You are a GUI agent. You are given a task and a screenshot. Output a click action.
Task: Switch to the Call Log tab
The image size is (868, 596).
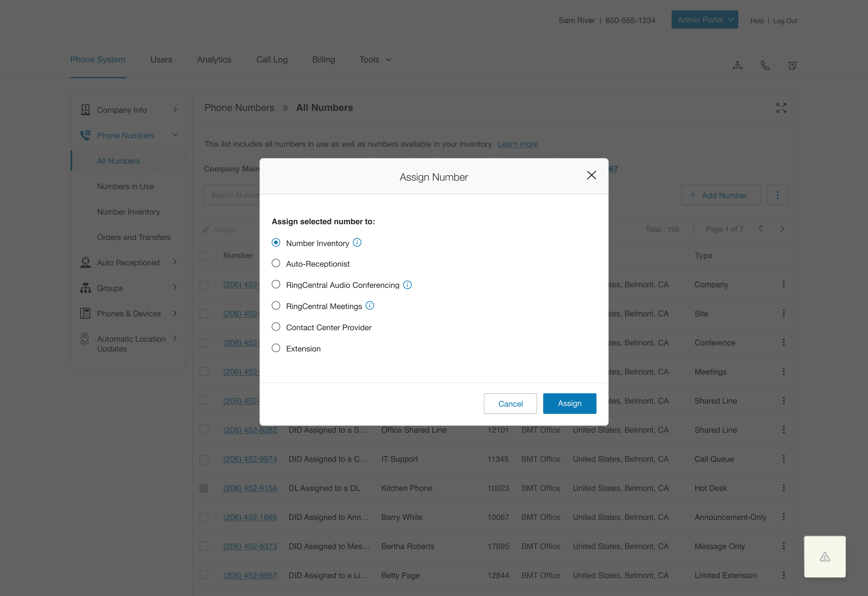[272, 60]
